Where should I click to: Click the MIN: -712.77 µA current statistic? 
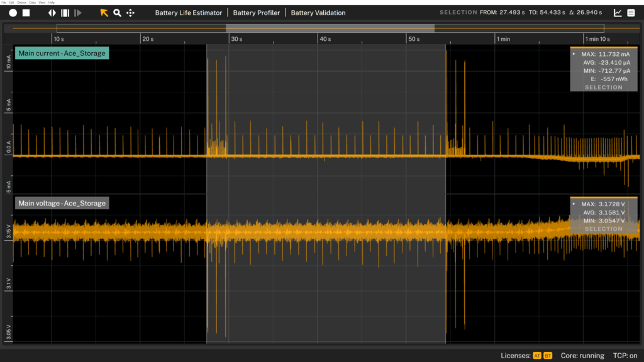(607, 71)
